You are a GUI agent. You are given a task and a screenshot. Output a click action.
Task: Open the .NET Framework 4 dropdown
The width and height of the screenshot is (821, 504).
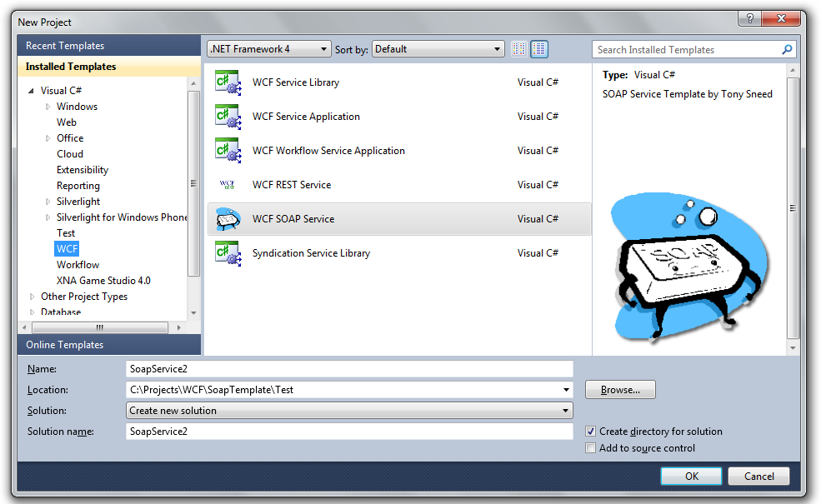325,48
